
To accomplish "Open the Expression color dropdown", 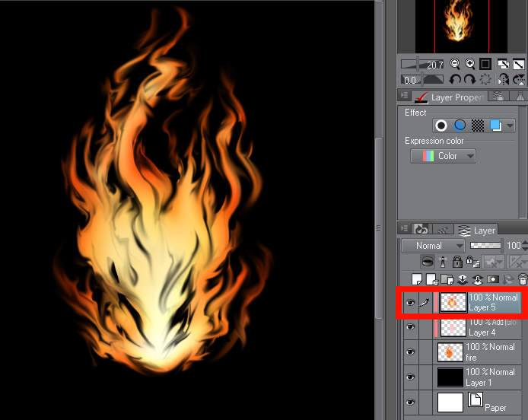I will [x=443, y=156].
